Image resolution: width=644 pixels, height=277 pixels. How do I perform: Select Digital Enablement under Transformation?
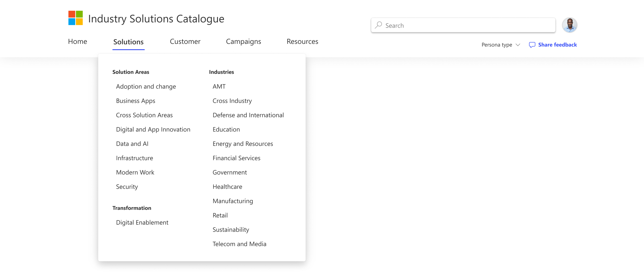point(142,223)
